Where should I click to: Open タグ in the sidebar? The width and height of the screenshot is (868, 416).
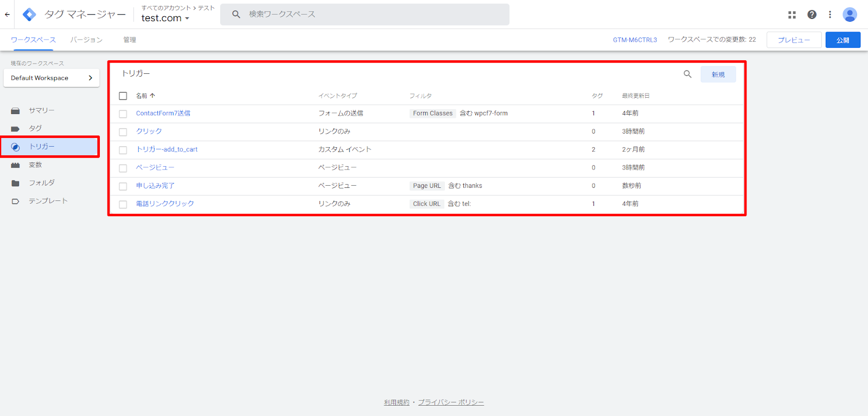(35, 129)
